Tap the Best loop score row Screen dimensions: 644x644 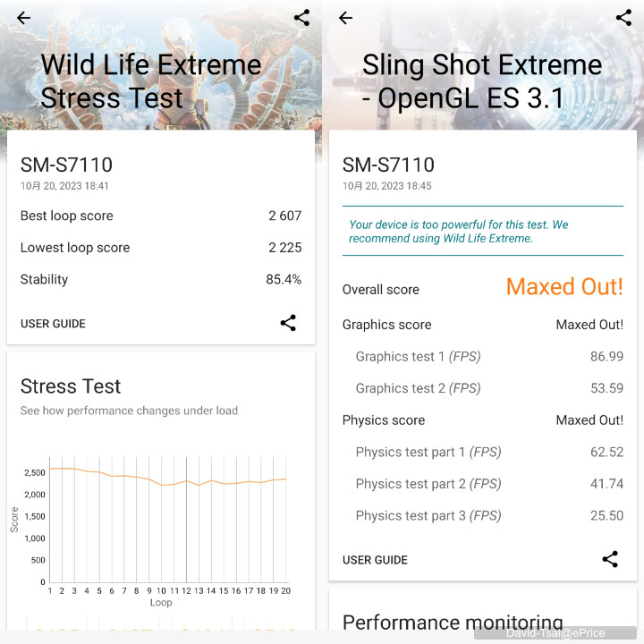tap(161, 216)
